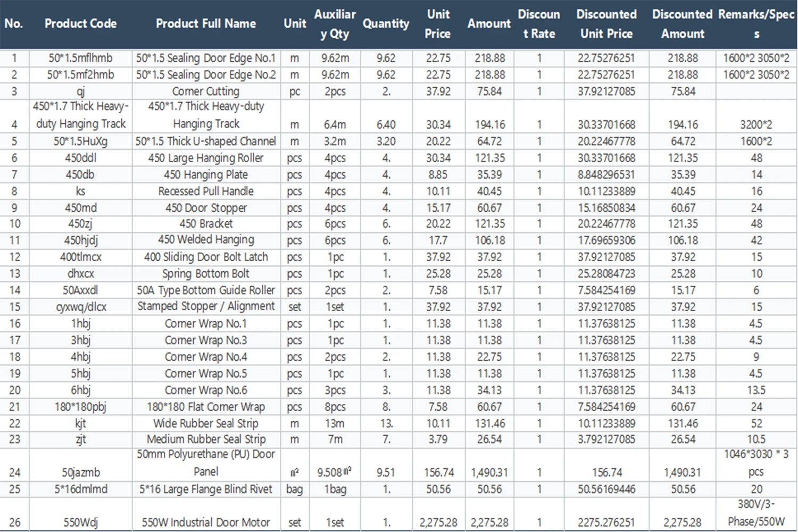Select product code '450db'
The height and width of the screenshot is (532, 798).
coord(80,174)
